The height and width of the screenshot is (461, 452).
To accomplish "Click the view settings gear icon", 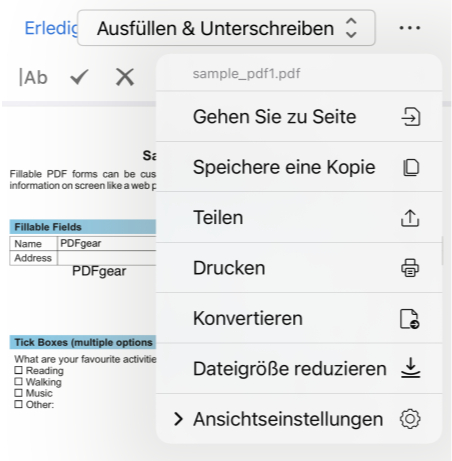I will coord(410,419).
